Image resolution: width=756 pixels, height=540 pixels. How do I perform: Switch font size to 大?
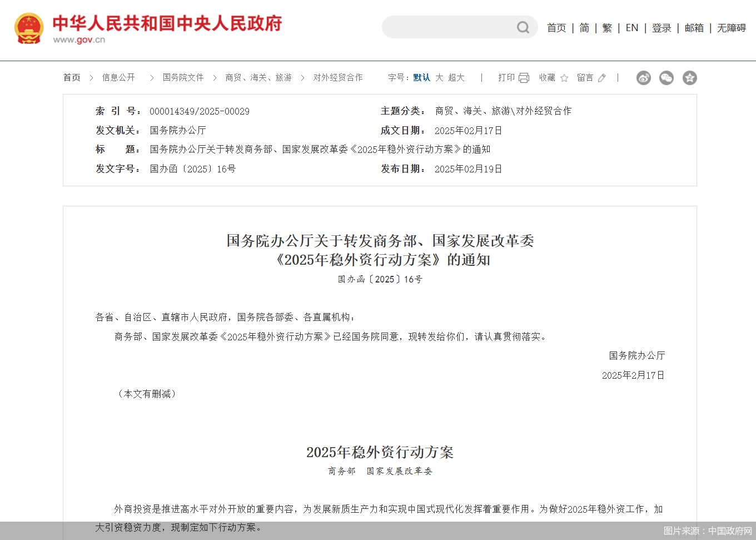[x=439, y=77]
